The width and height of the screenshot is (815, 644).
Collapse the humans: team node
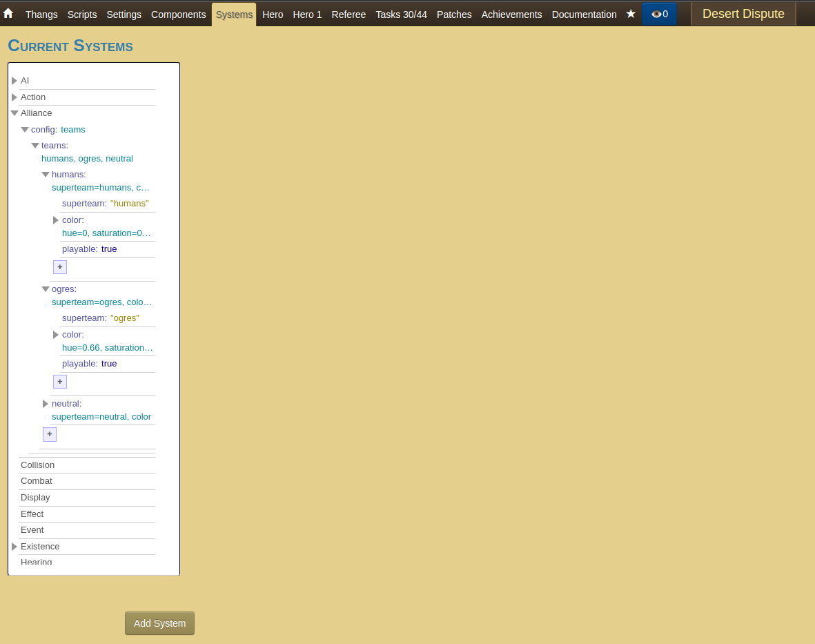pos(46,175)
